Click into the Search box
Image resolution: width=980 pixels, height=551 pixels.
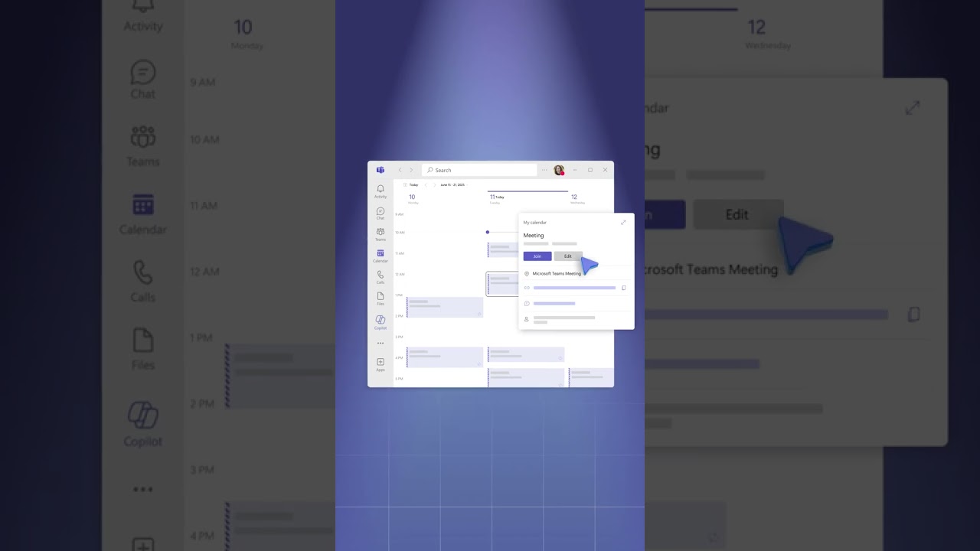[x=479, y=170]
